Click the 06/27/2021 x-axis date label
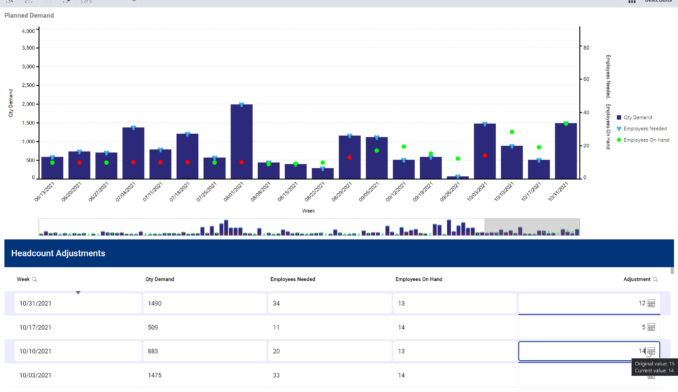 [x=99, y=192]
